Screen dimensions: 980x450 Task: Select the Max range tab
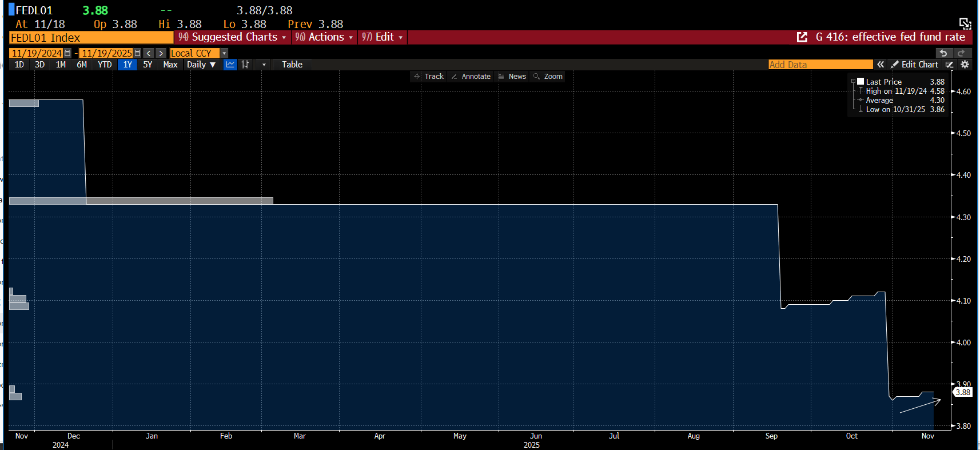pyautogui.click(x=170, y=65)
